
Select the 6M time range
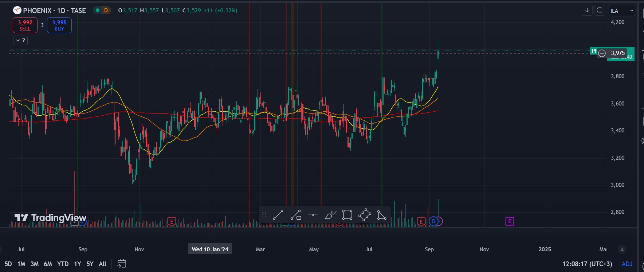click(48, 264)
